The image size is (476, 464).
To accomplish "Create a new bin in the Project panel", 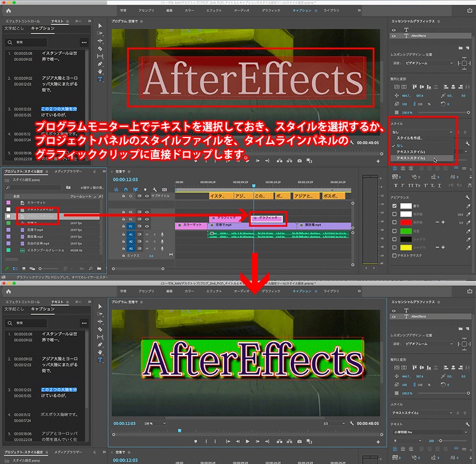I will tap(99, 269).
